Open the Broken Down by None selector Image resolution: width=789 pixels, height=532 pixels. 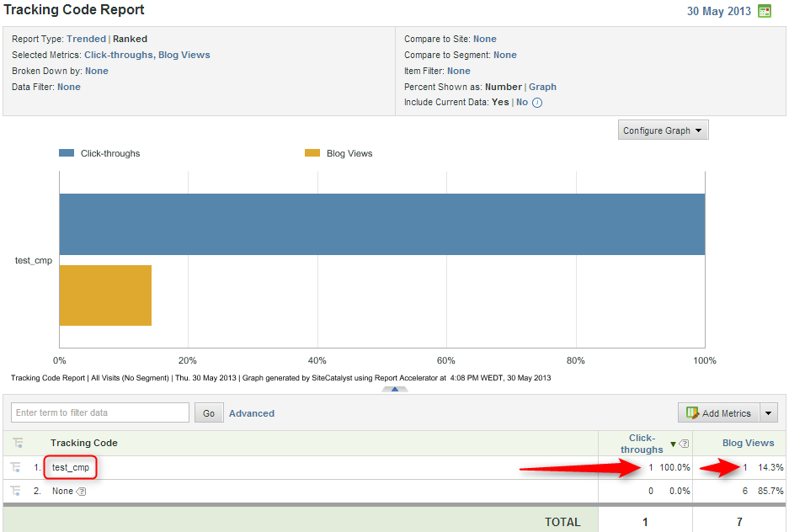point(97,71)
